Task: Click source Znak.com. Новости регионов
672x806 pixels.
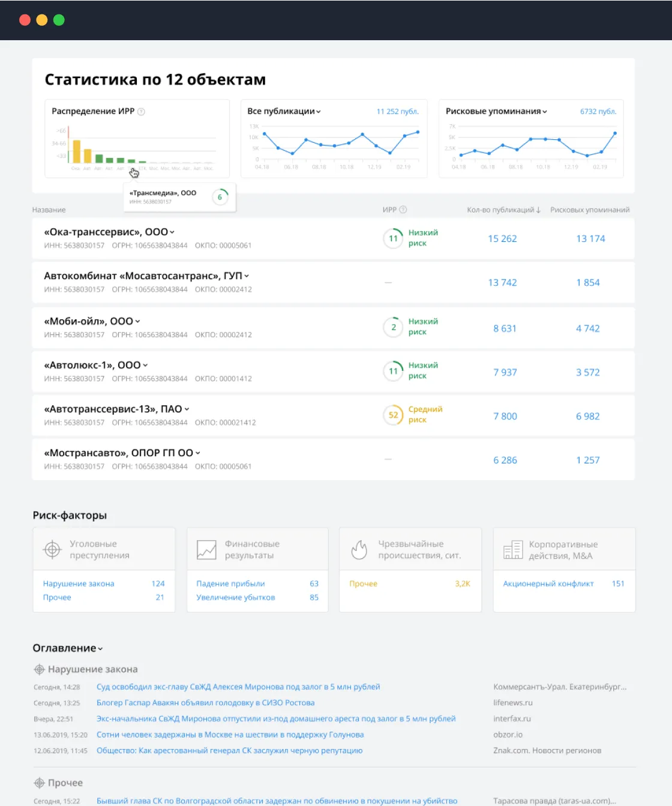Action: (x=547, y=750)
